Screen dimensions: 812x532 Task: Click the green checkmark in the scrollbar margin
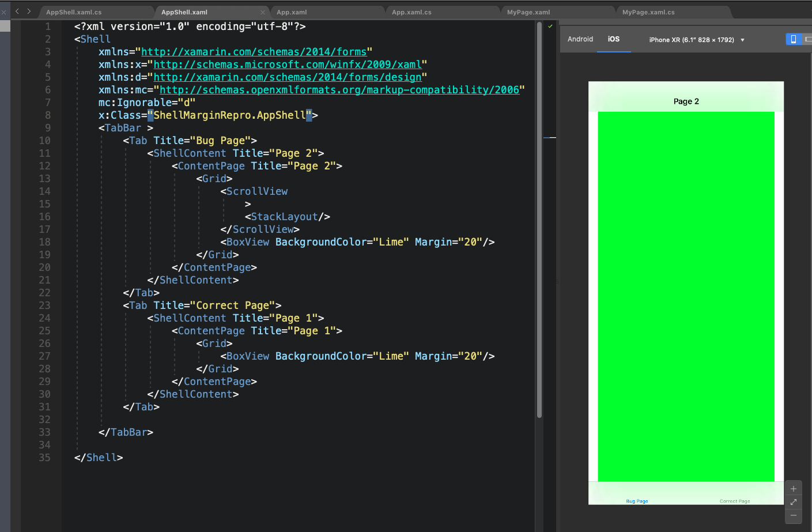click(550, 25)
